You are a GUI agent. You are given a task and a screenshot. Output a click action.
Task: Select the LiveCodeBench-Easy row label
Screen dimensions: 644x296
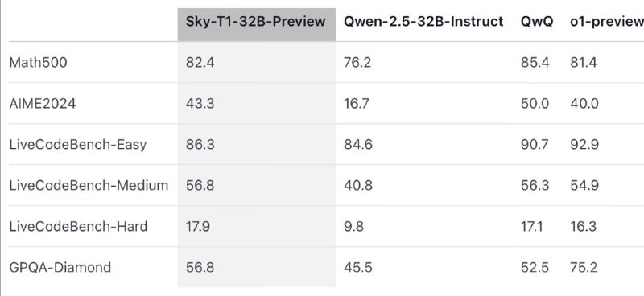coord(77,145)
